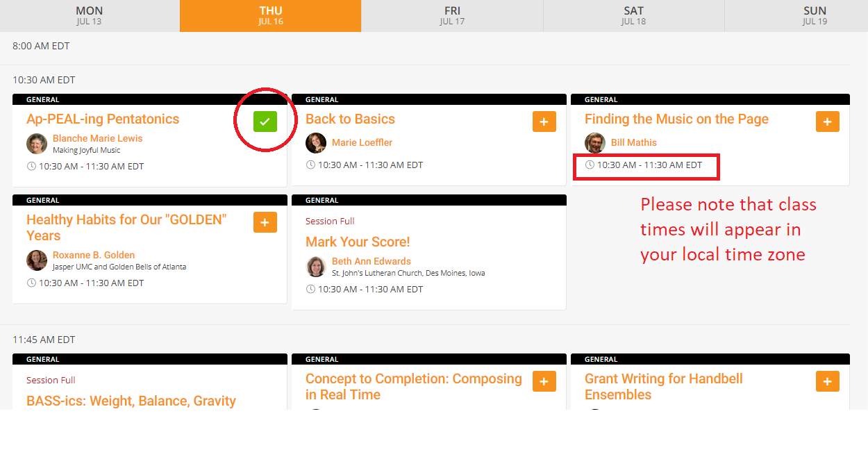Open the Mark Your Score! session link

click(x=358, y=242)
